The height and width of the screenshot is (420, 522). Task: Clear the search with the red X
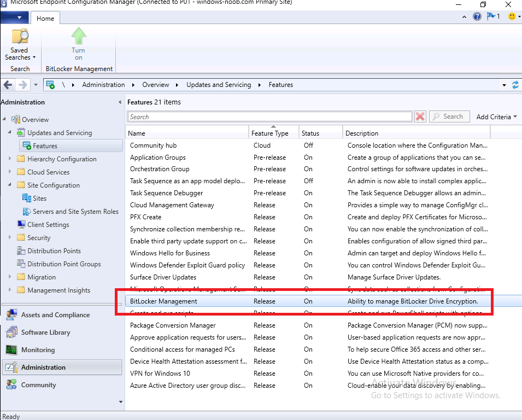pos(420,116)
